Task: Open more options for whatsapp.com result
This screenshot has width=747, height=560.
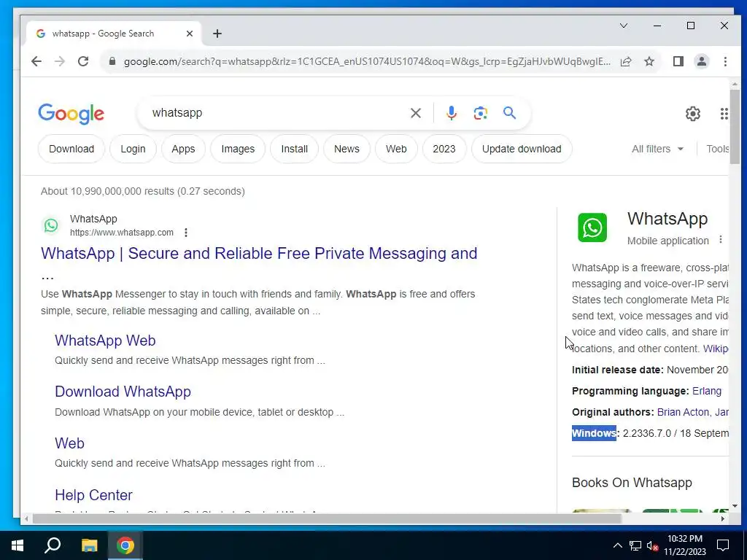Action: point(186,233)
